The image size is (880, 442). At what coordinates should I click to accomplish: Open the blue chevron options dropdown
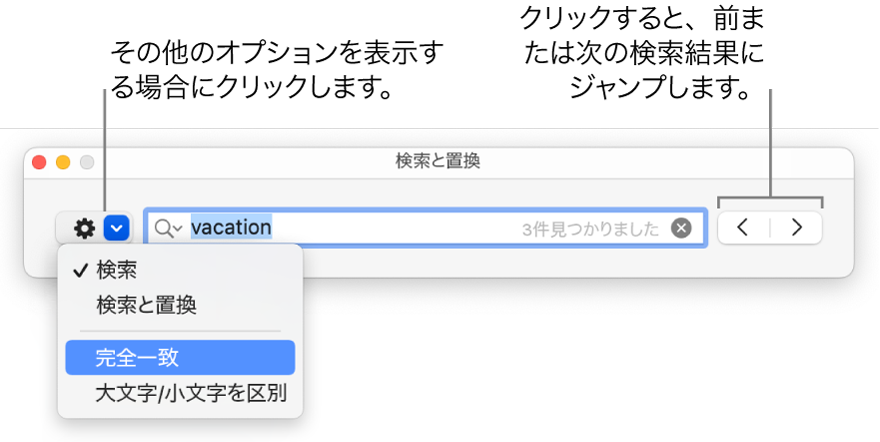point(117,228)
